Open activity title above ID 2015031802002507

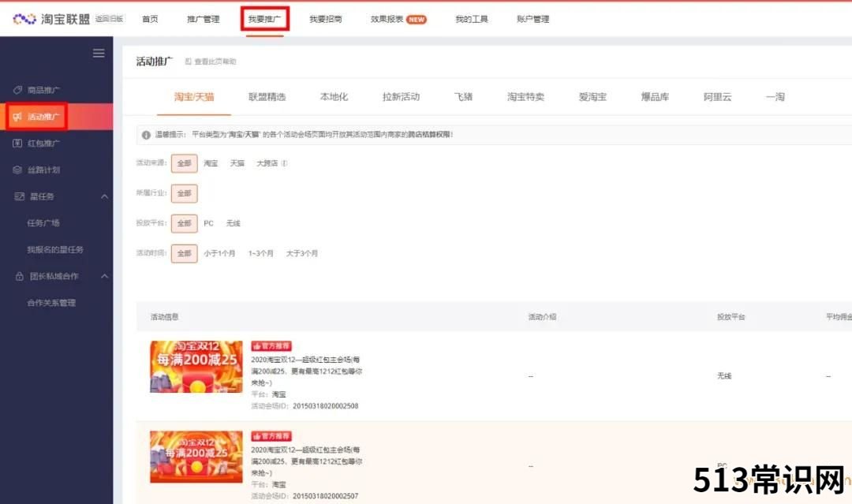pyautogui.click(x=306, y=461)
